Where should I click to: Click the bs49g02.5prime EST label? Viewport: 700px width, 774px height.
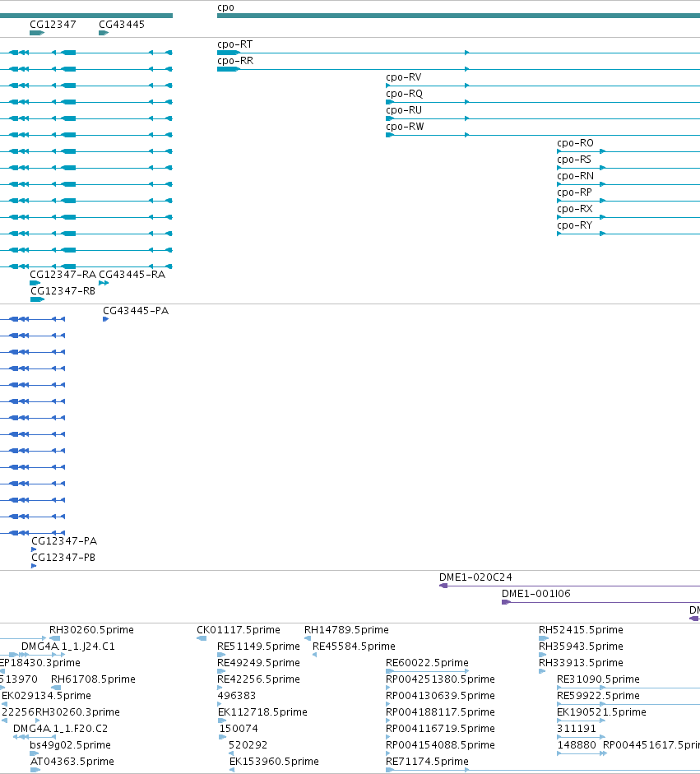tap(70, 745)
